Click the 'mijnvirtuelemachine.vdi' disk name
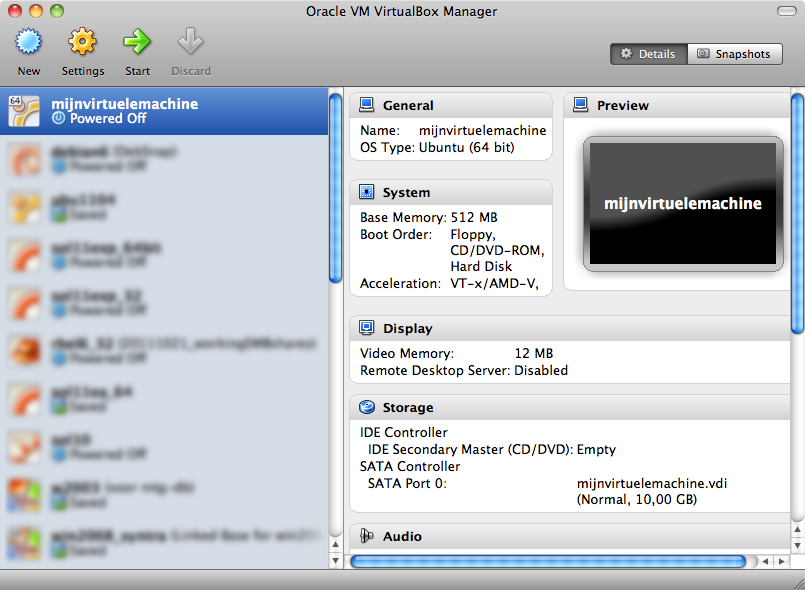 click(x=652, y=484)
